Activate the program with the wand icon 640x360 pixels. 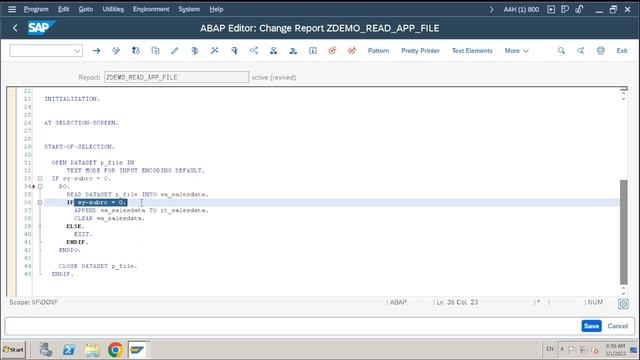pyautogui.click(x=214, y=51)
